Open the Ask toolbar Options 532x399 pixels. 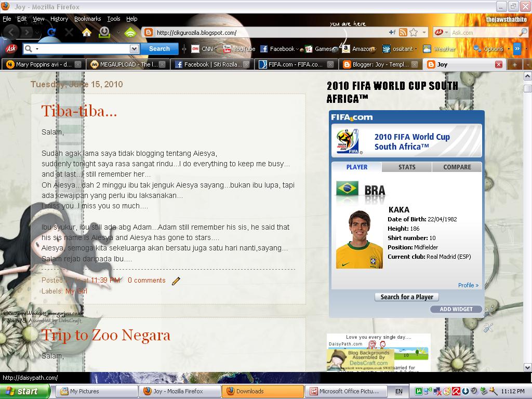488,49
